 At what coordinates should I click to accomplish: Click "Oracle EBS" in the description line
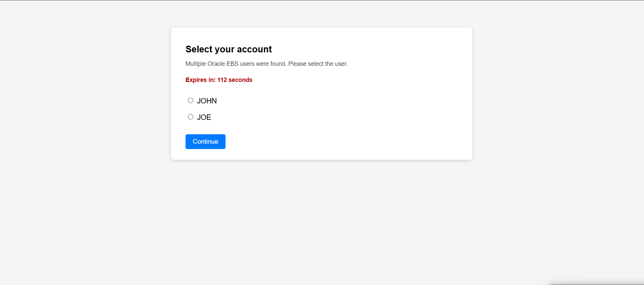tap(223, 64)
